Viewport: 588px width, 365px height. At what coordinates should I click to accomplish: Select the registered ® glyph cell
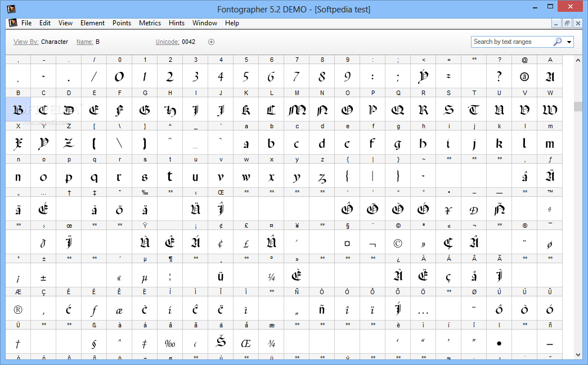coord(18,309)
